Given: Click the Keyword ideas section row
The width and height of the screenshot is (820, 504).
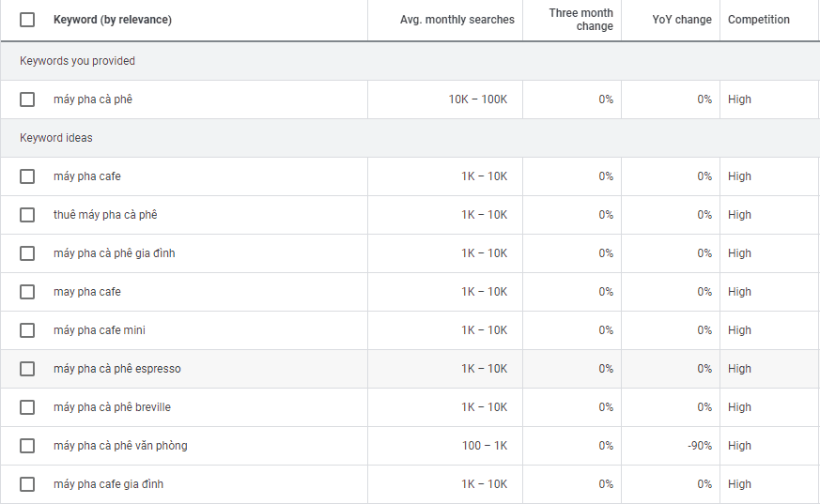Looking at the screenshot, I should (x=56, y=138).
